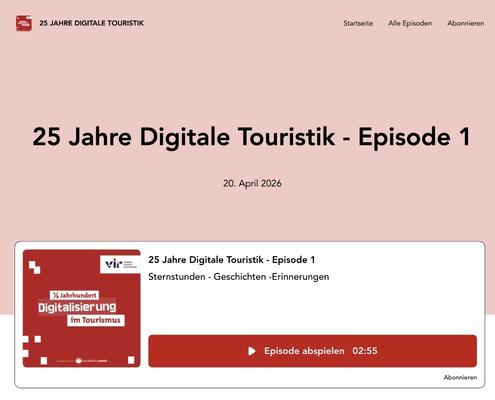Open the 25 JAHRE DIGITALE TOURISTIK site title
Image resolution: width=495 pixels, height=400 pixels.
coord(92,23)
